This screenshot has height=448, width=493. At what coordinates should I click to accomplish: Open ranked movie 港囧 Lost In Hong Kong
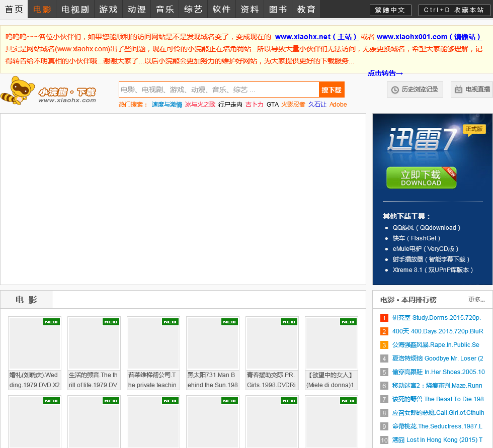pyautogui.click(x=437, y=440)
